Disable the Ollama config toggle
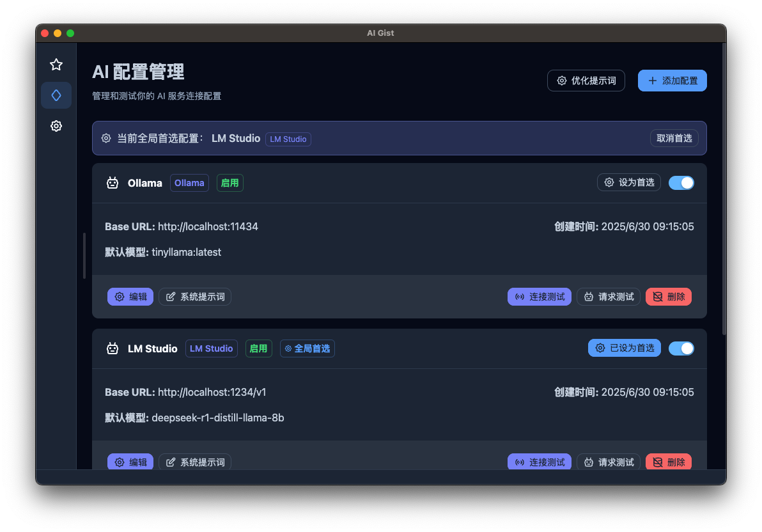762x532 pixels. coord(681,182)
